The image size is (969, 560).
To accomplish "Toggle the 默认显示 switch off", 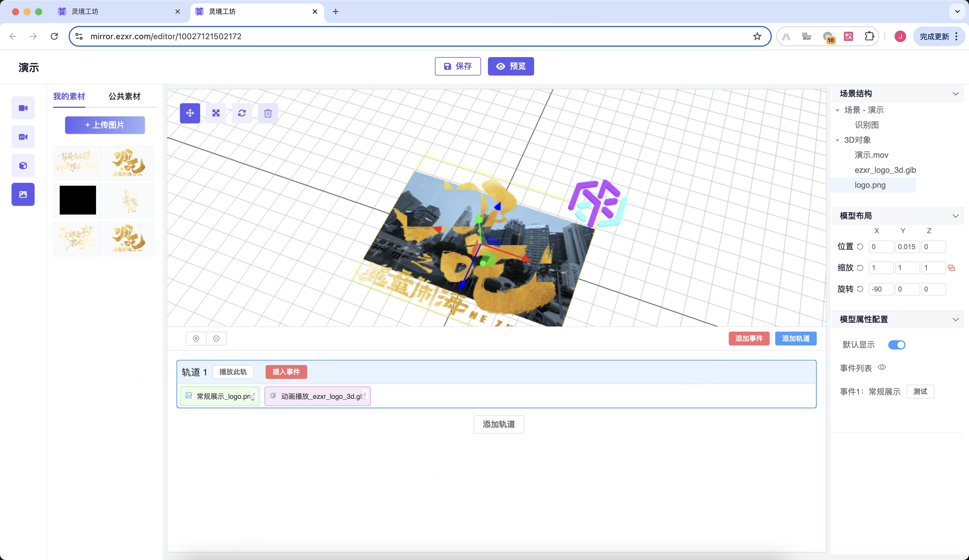I will click(897, 345).
